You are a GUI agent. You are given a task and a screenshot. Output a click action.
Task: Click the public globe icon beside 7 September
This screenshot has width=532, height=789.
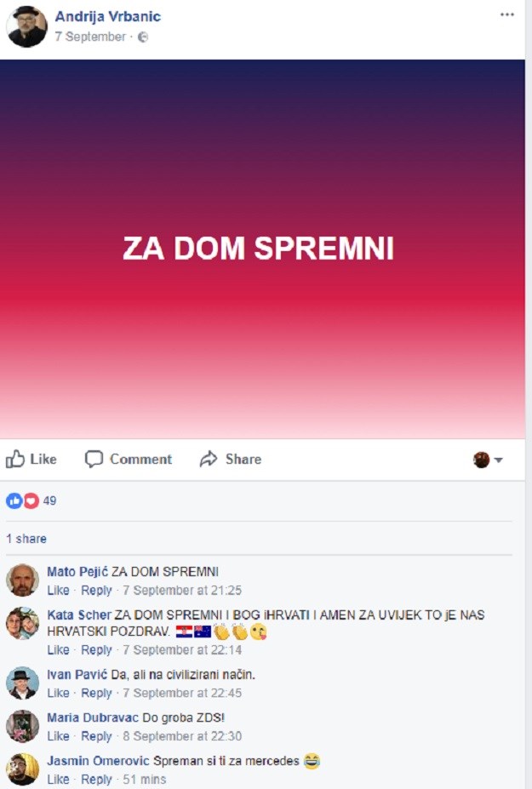[143, 37]
